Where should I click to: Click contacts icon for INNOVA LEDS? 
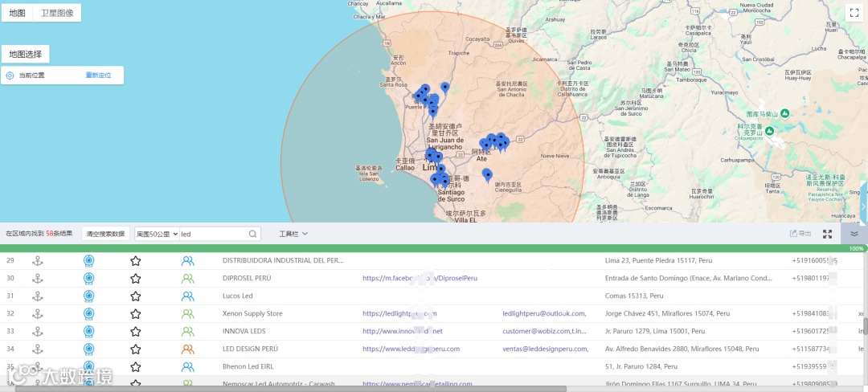(187, 332)
